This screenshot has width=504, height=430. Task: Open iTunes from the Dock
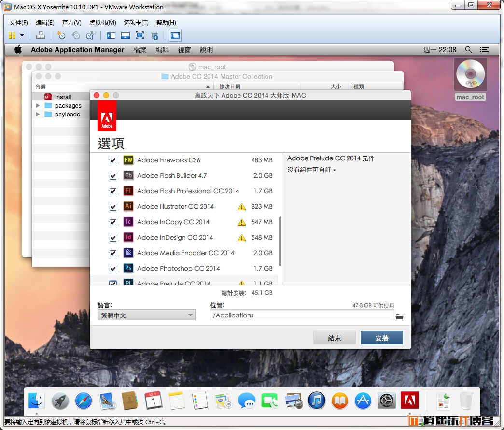pos(317,401)
